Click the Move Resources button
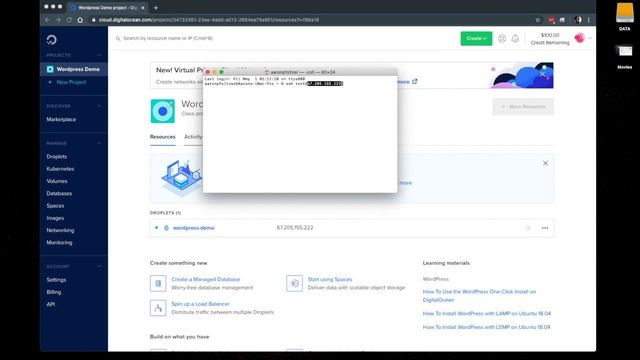640x360 pixels. (x=523, y=107)
